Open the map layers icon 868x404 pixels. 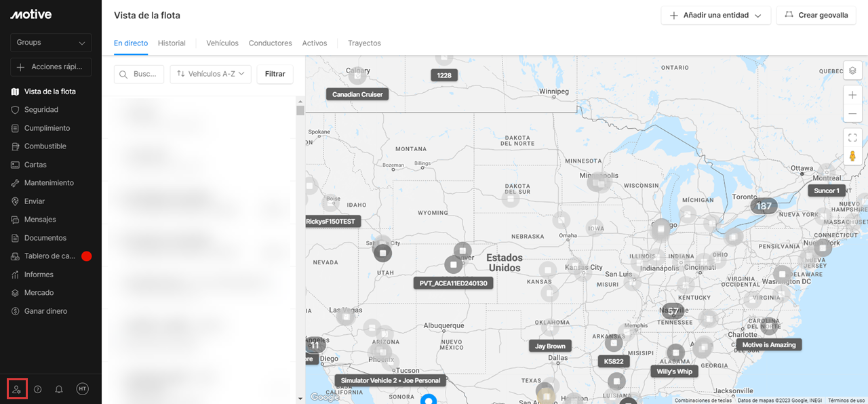coord(852,70)
